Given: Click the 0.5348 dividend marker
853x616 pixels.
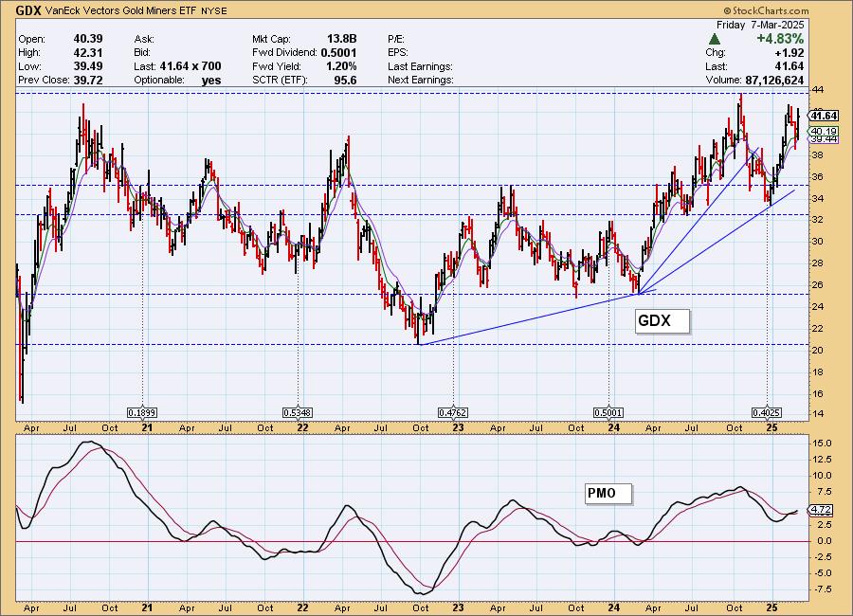Looking at the screenshot, I should [298, 413].
